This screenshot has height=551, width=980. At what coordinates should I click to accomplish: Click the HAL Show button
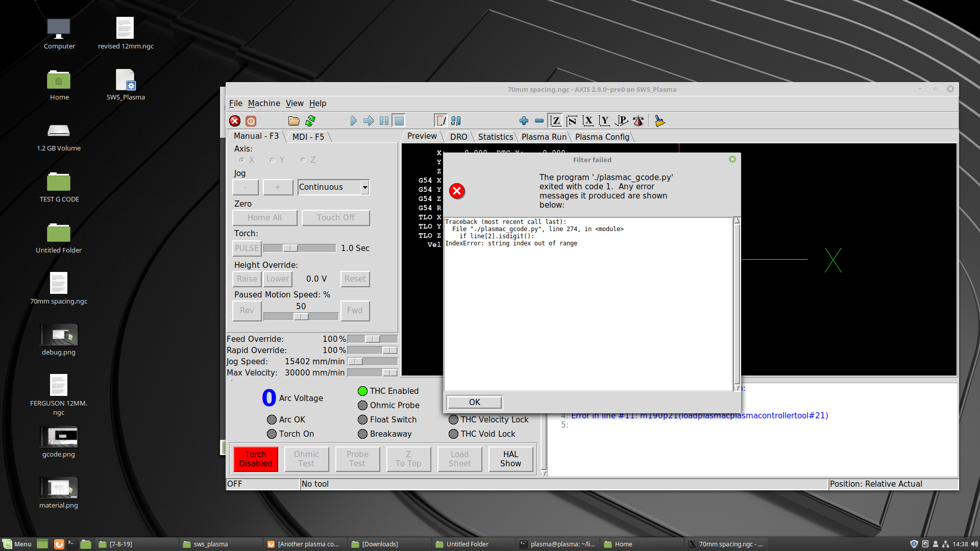510,459
